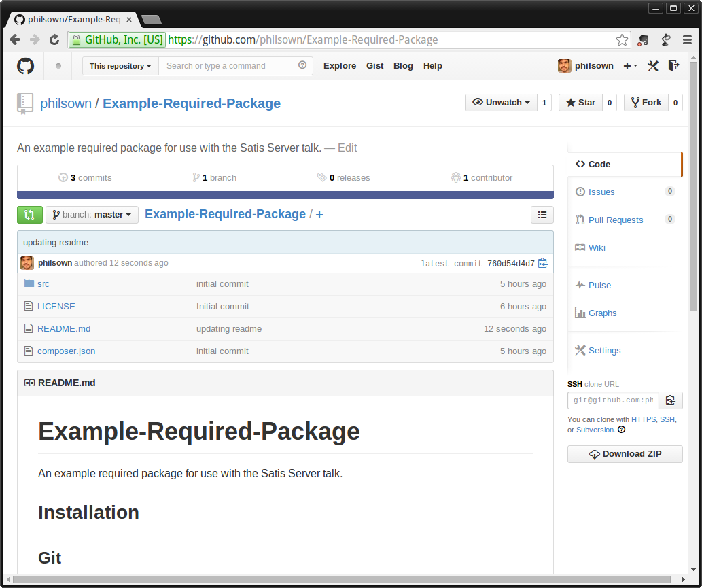Click the Search or type a command field
702x588 pixels.
tap(236, 66)
